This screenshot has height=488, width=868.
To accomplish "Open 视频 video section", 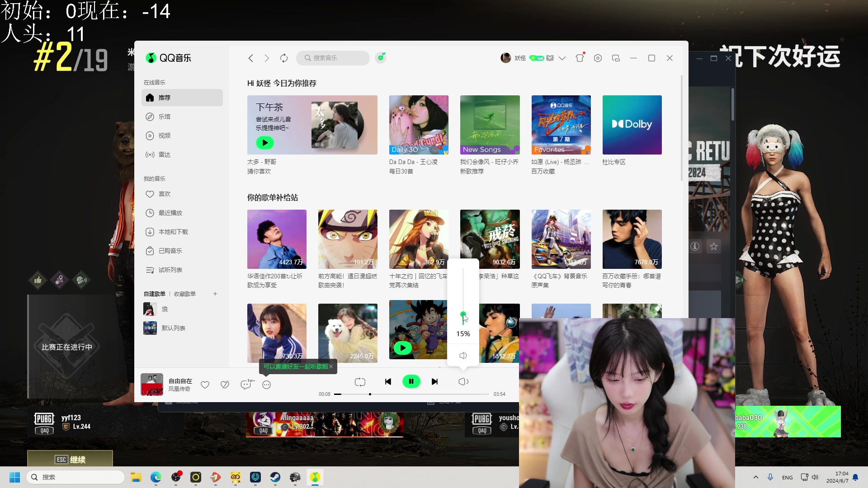I will coord(182,136).
